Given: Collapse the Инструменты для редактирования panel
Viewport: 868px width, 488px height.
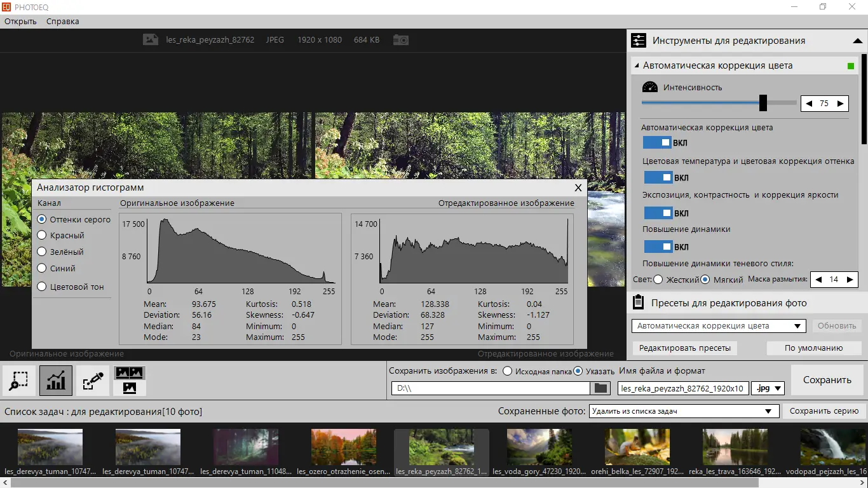Looking at the screenshot, I should 858,41.
